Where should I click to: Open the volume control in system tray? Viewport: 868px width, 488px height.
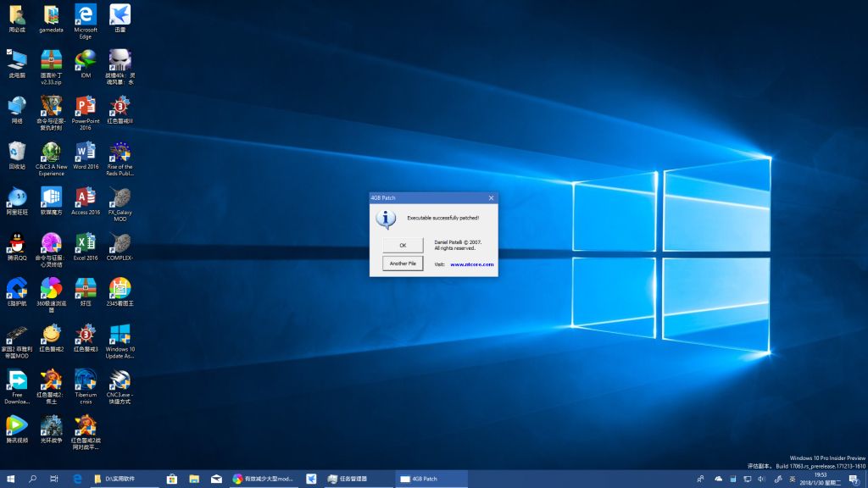pos(762,480)
